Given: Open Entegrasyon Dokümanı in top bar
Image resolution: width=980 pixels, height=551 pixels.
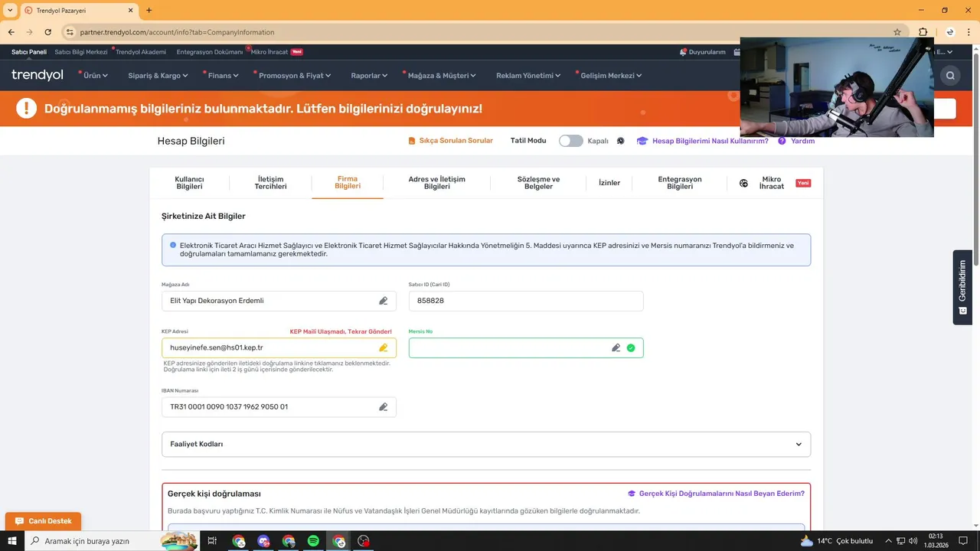Looking at the screenshot, I should pos(210,52).
